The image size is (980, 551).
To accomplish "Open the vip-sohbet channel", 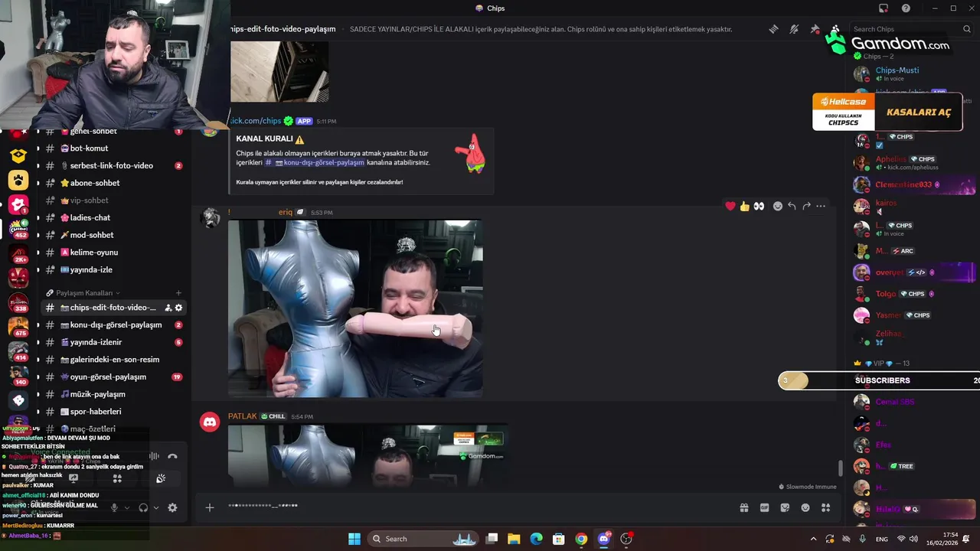I will click(113, 201).
